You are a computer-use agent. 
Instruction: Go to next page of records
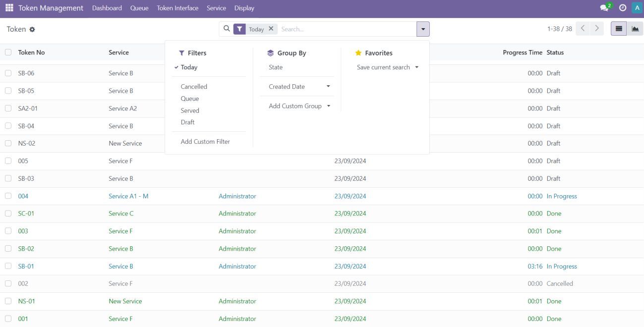click(x=597, y=29)
